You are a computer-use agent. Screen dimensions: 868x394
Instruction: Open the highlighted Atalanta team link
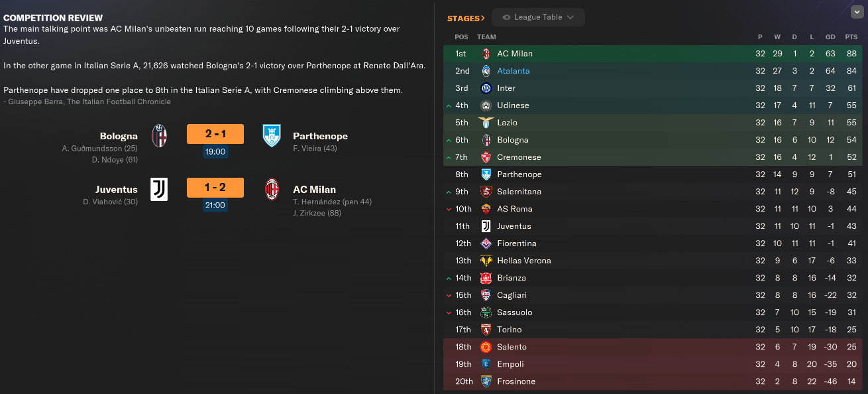(x=514, y=71)
